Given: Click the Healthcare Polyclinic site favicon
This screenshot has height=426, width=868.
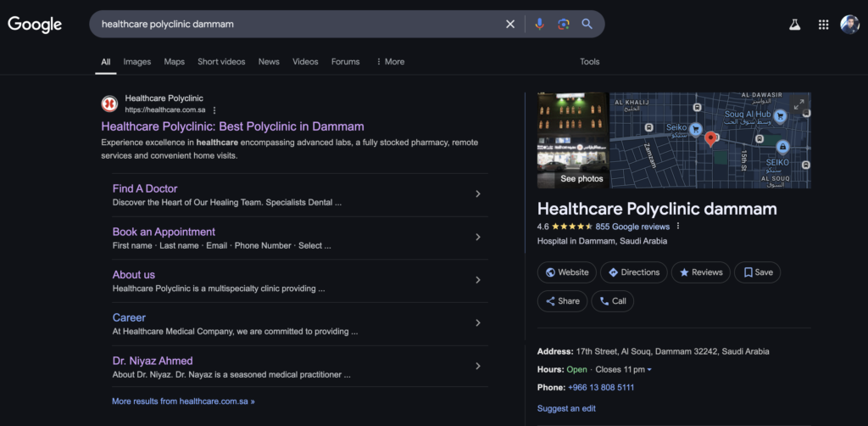Looking at the screenshot, I should click(x=109, y=104).
